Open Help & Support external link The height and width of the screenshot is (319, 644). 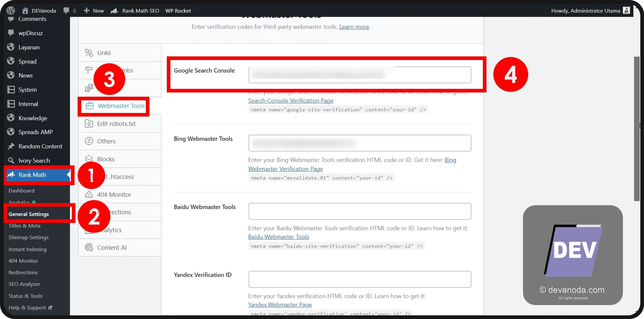pos(30,307)
